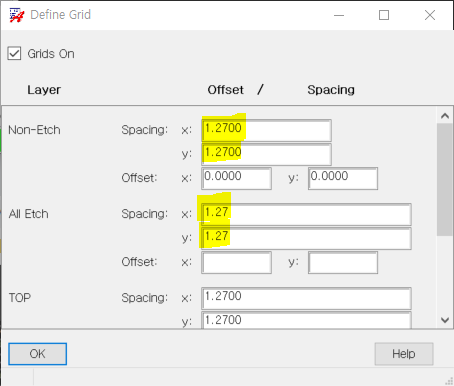This screenshot has height=386, width=454.
Task: Edit All Etch spacing x field
Action: coord(306,214)
